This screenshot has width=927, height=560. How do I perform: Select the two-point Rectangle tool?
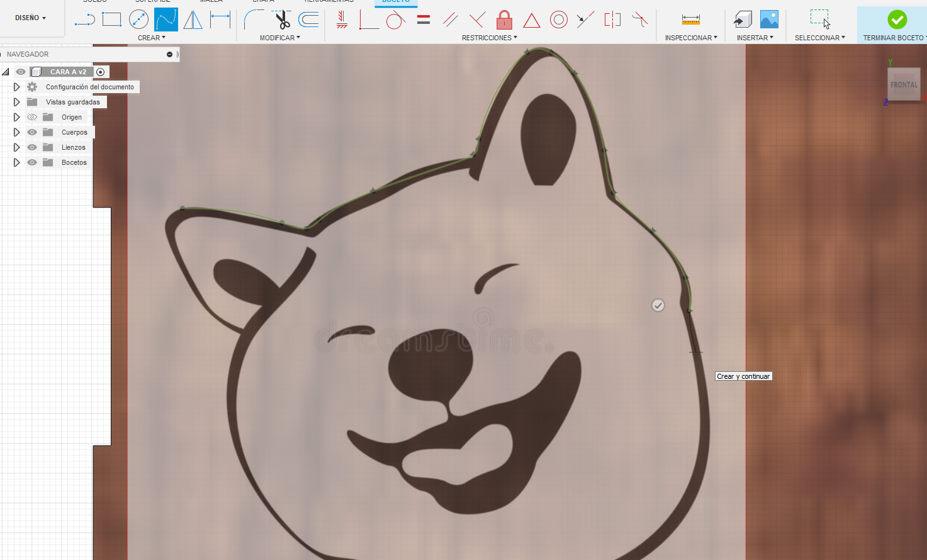coord(111,20)
